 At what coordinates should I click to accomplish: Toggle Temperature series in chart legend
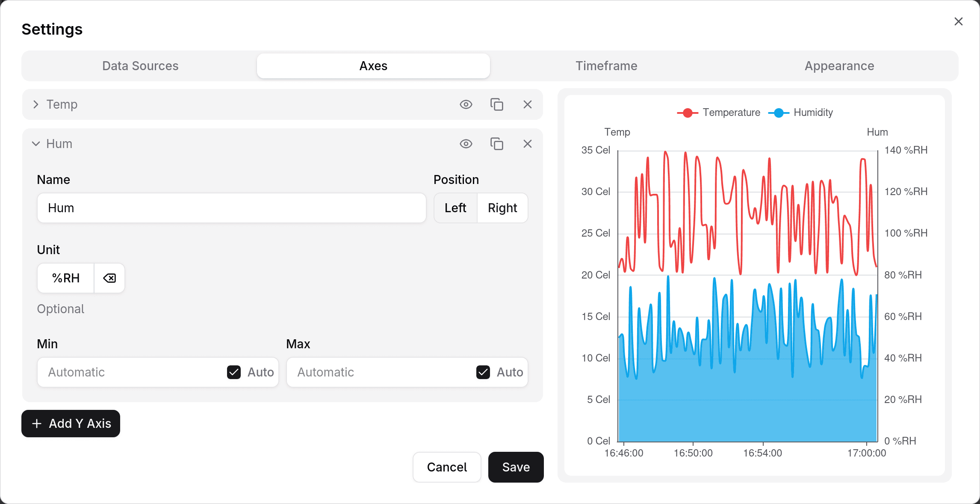pyautogui.click(x=718, y=113)
